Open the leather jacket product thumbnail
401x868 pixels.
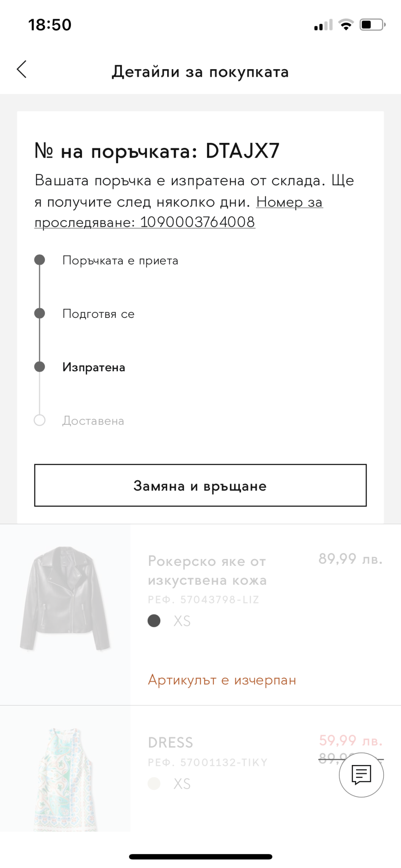(x=65, y=598)
